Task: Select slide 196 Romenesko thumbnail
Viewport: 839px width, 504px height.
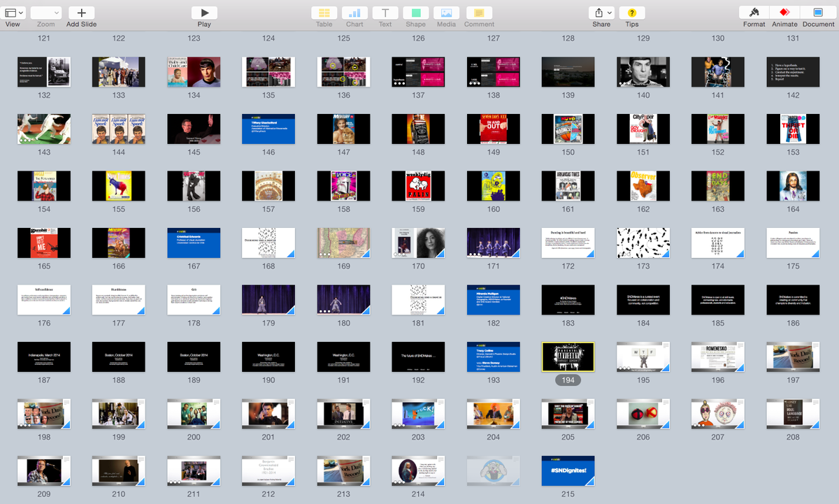Action: 718,357
